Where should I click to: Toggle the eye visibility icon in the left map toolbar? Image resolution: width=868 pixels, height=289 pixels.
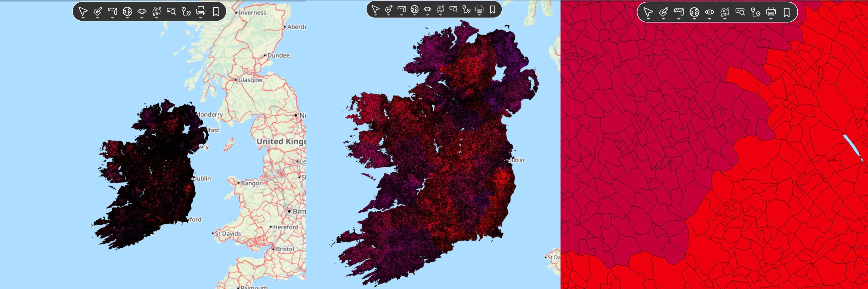tap(142, 12)
